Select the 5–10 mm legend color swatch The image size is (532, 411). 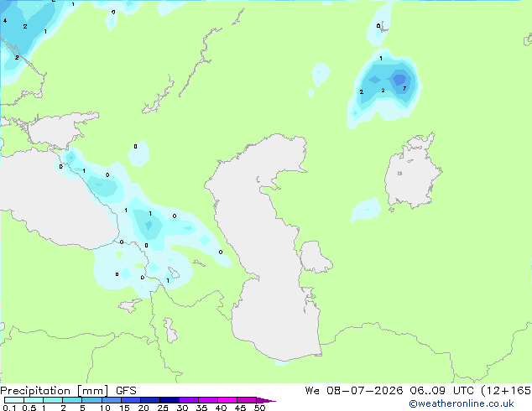(x=91, y=400)
